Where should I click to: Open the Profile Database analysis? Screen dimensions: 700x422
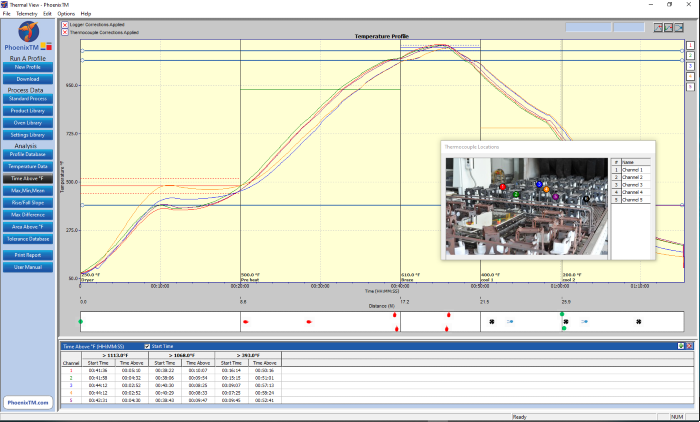tap(28, 155)
